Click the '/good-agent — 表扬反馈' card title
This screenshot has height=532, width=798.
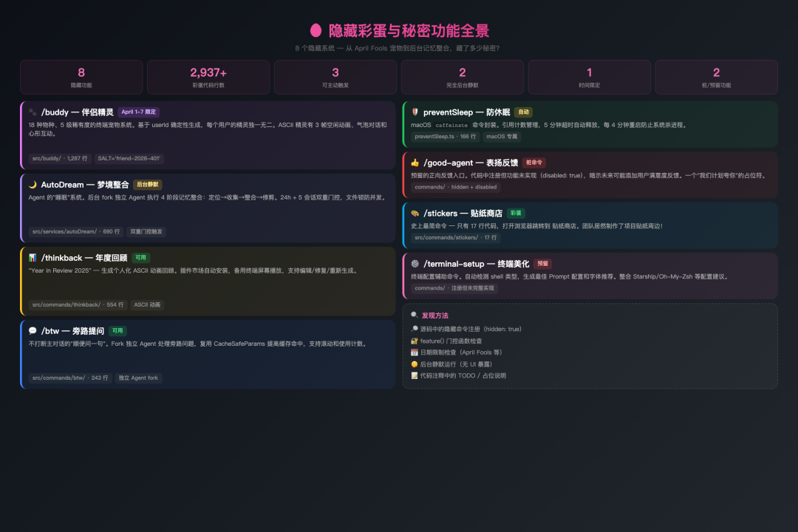click(471, 163)
